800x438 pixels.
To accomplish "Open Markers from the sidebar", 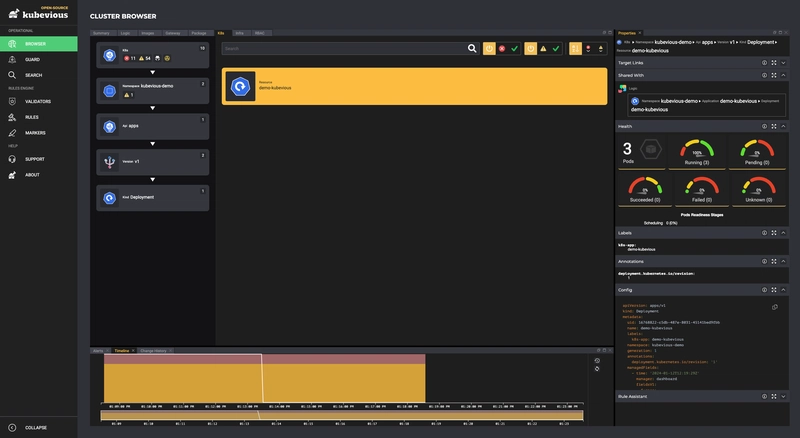I will (35, 133).
